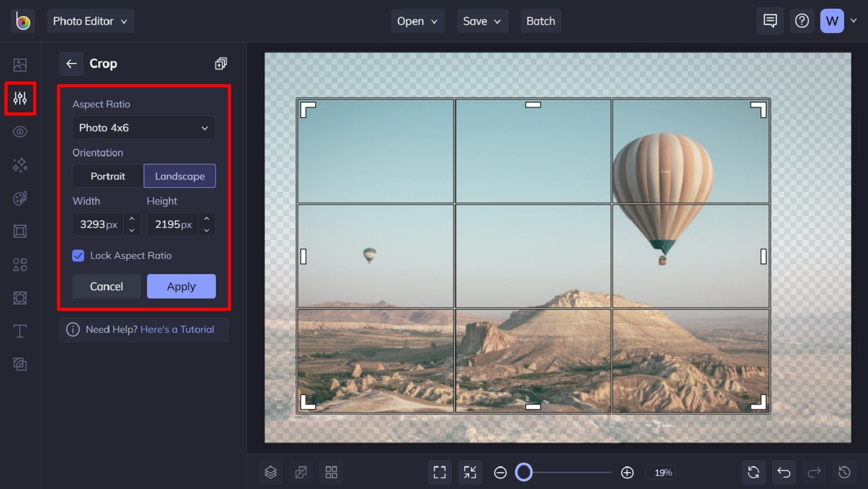Open the Aspect Ratio dropdown
The image size is (868, 489).
[143, 128]
